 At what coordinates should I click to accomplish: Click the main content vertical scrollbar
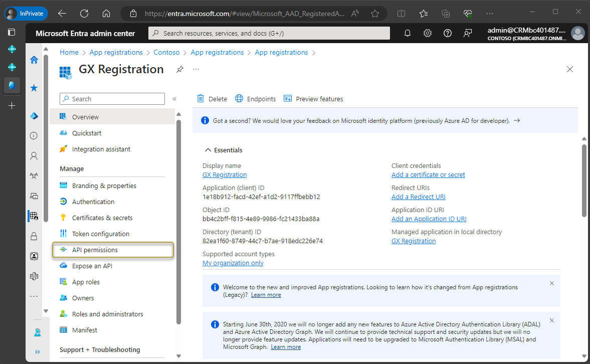click(x=583, y=180)
